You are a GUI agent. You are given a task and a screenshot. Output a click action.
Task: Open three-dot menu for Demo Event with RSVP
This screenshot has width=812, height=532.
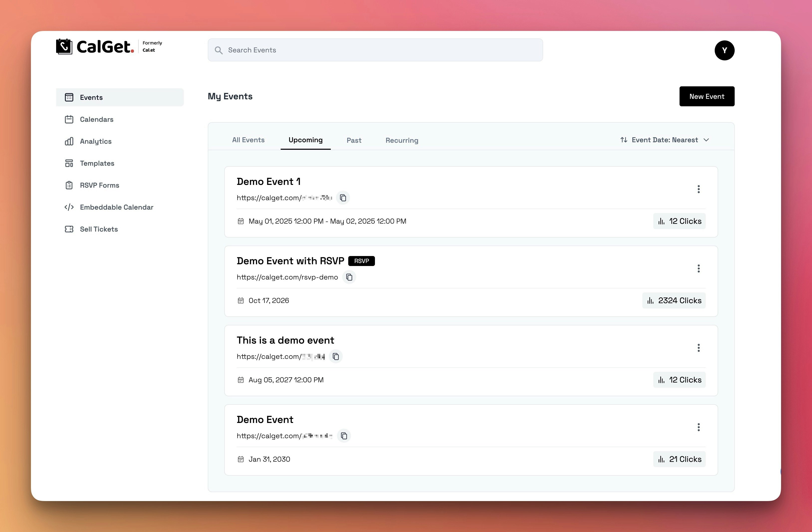pyautogui.click(x=698, y=268)
